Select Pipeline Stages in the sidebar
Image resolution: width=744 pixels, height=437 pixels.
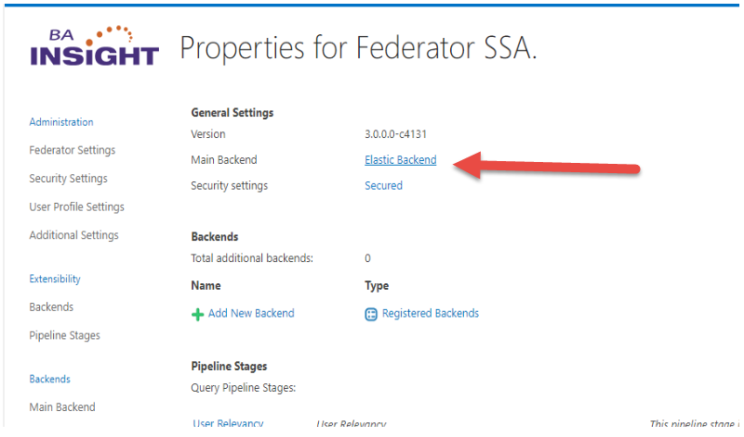tap(65, 336)
